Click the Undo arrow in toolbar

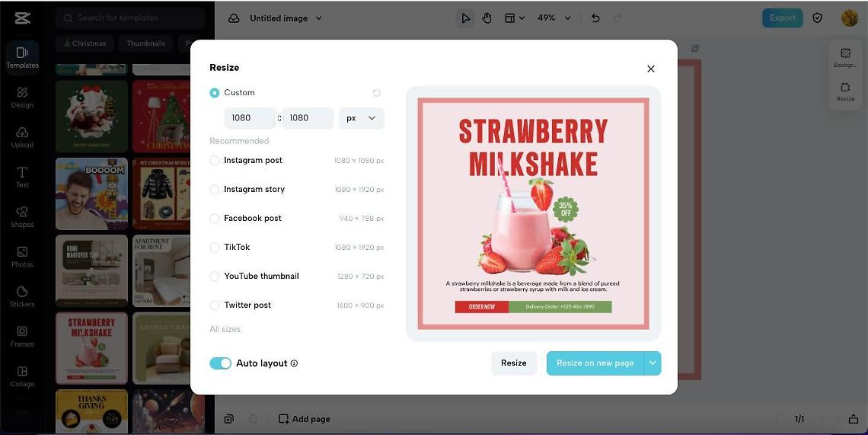pos(595,18)
